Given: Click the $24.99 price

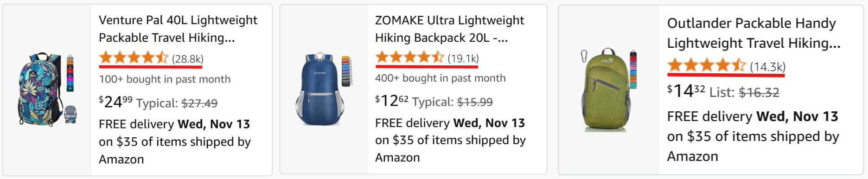Looking at the screenshot, I should point(115,102).
